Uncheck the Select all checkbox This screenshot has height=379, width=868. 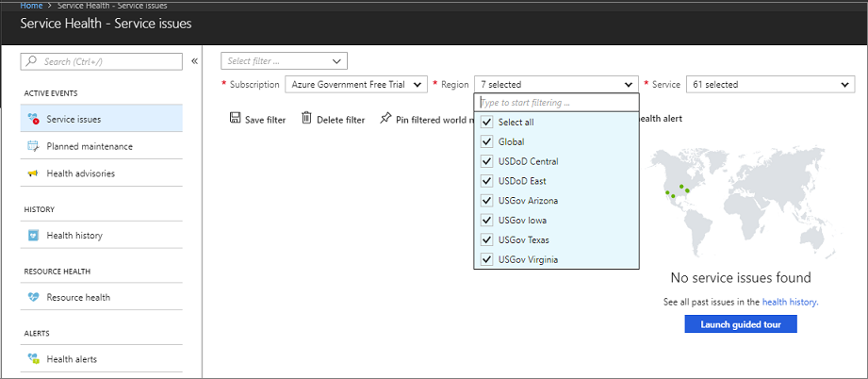coord(486,123)
